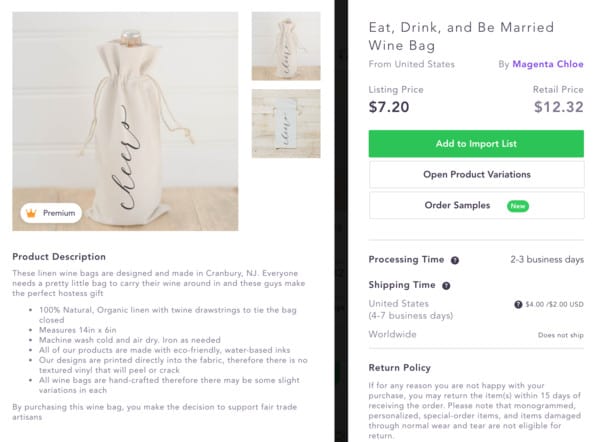The width and height of the screenshot is (600, 442).
Task: Click the green New badge
Action: [517, 206]
